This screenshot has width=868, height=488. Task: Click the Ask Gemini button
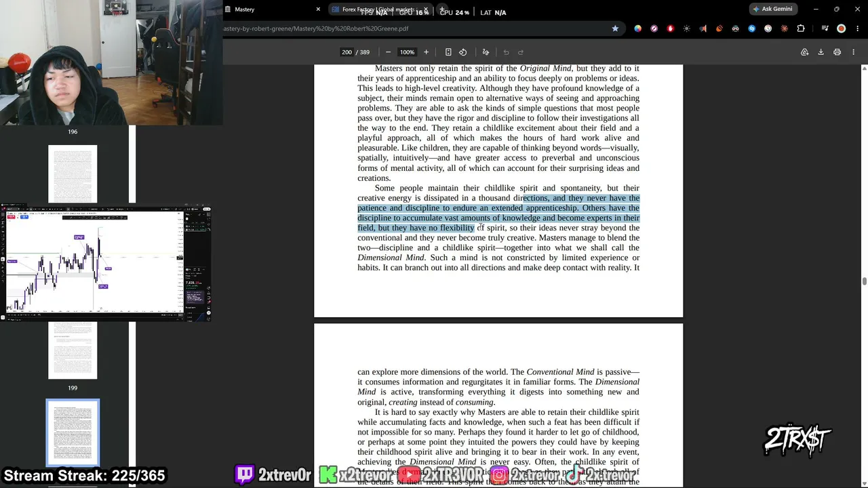[772, 9]
